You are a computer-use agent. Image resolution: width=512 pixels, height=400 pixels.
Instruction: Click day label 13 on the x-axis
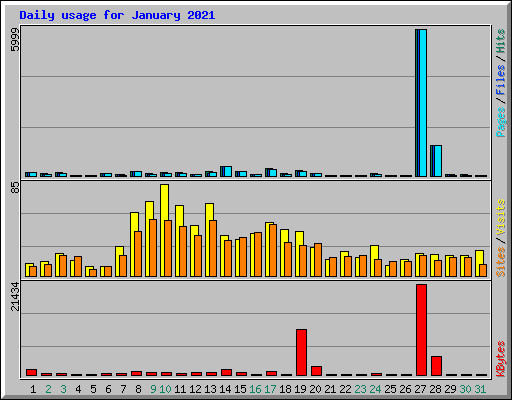[x=210, y=389]
